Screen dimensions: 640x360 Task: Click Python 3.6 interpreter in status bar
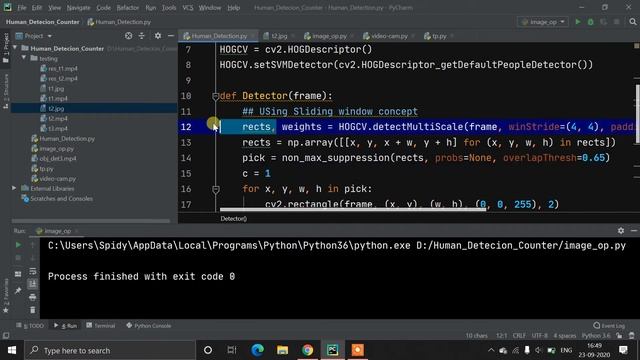[x=596, y=336]
